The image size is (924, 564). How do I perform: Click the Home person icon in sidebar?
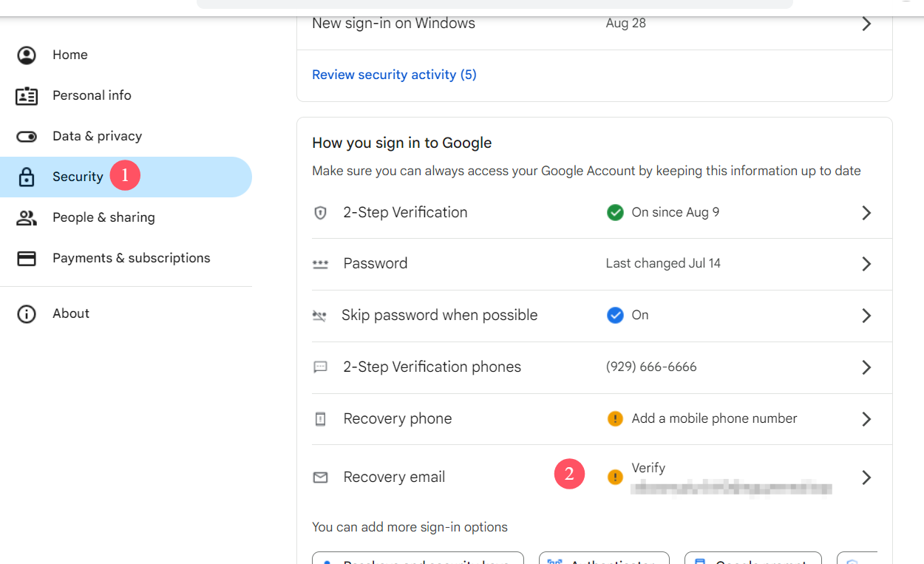point(27,55)
